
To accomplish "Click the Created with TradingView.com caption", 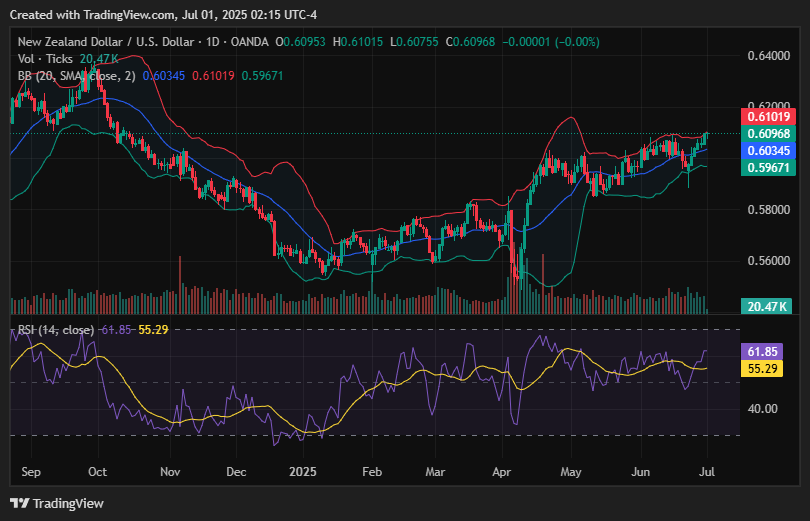I will click(x=163, y=15).
